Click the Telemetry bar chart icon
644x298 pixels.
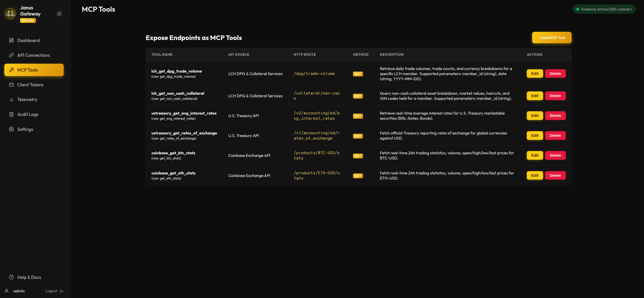[x=11, y=99]
